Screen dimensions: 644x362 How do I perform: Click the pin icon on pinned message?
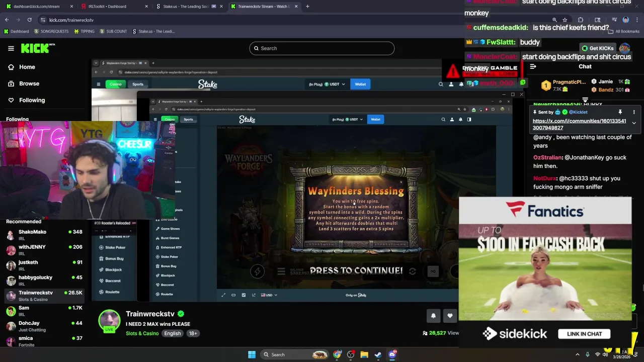pos(620,112)
